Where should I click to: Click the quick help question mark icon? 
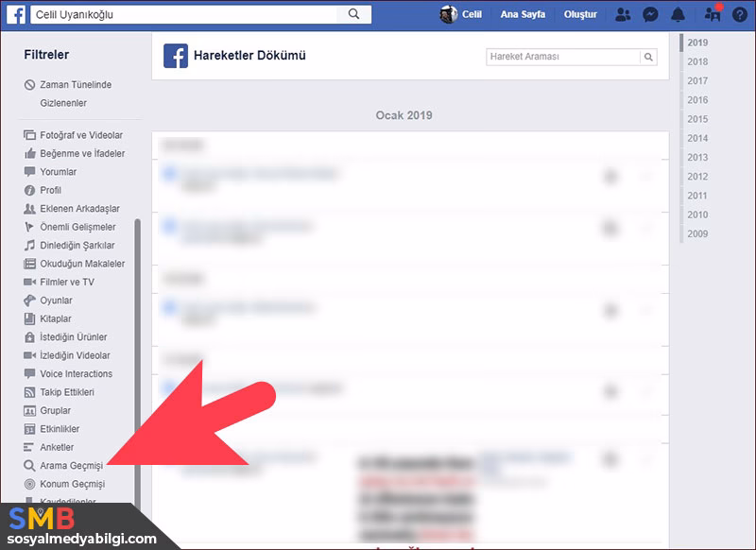pos(739,14)
